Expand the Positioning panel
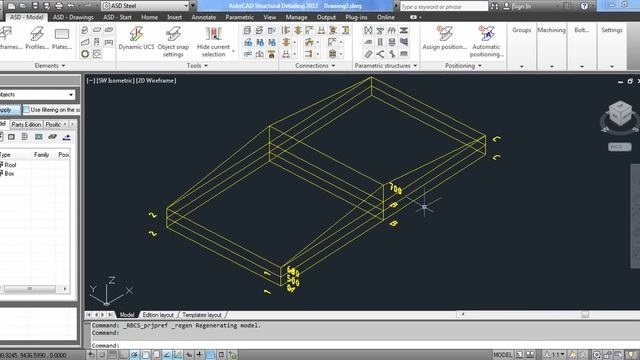This screenshot has height=360, width=640. click(x=463, y=66)
